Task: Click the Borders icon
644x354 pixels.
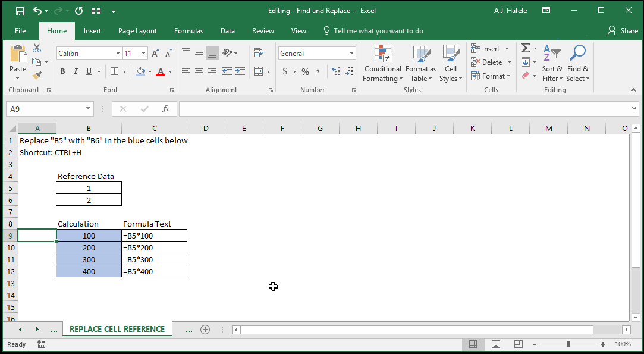Action: click(115, 71)
